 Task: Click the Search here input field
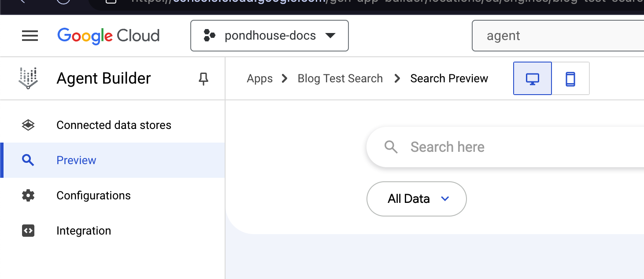(x=507, y=147)
